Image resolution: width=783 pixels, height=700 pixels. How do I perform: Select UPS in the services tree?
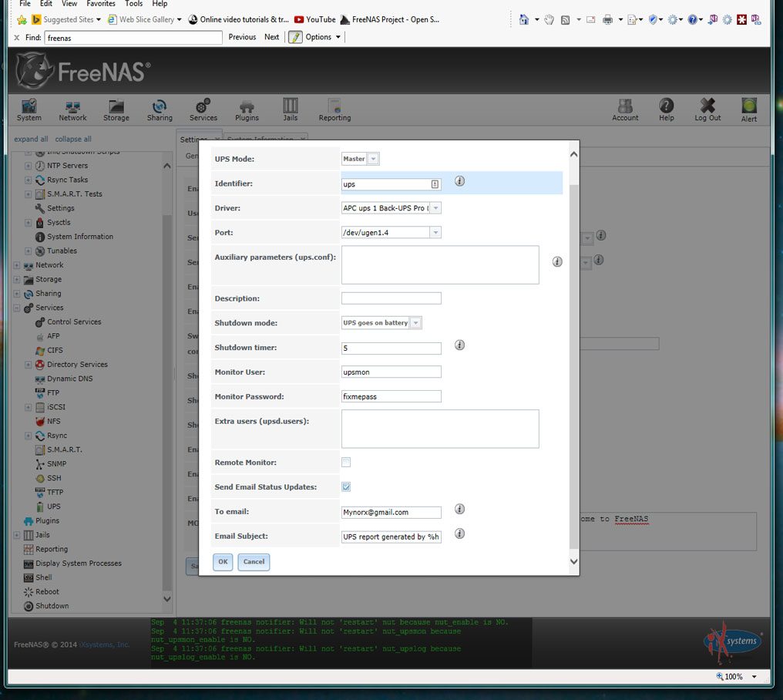click(54, 506)
